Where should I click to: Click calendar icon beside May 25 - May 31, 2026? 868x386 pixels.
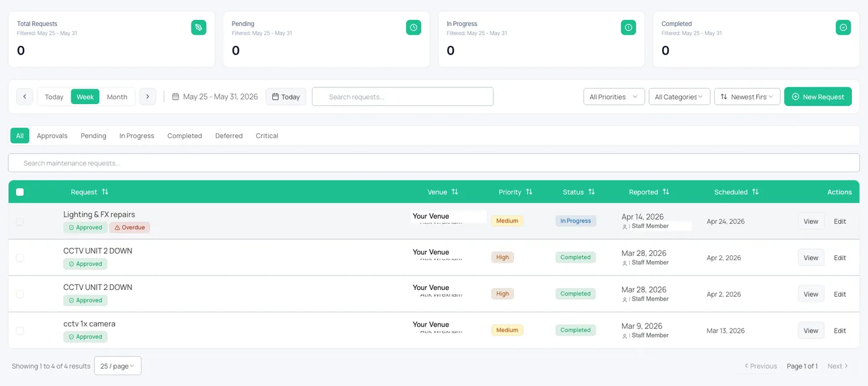(175, 97)
